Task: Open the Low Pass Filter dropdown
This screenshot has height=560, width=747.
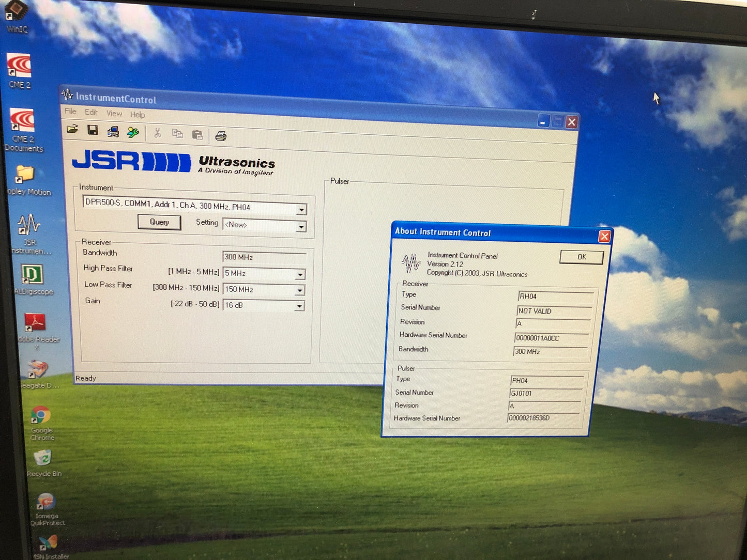Action: pos(299,291)
